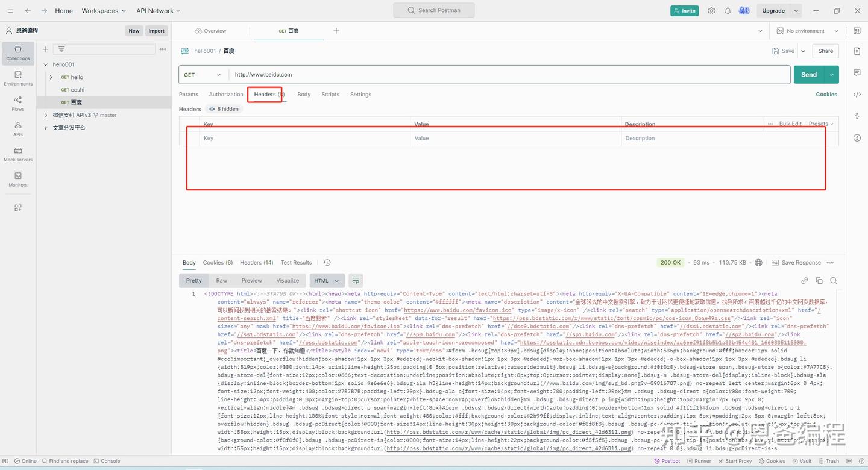Show the 8 hidden headers
Screen dimensions: 868x470
coord(224,109)
